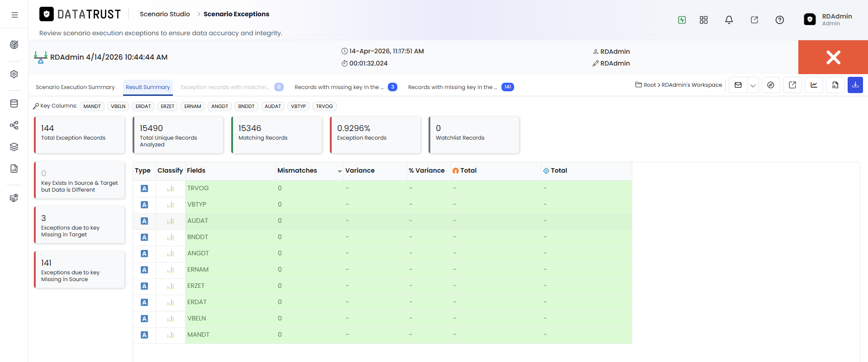The image size is (868, 362).
Task: Open the monitor settings icon in sidebar
Action: click(14, 198)
